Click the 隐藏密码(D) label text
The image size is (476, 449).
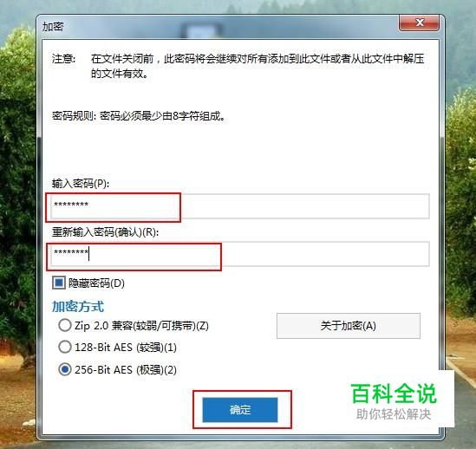[96, 283]
